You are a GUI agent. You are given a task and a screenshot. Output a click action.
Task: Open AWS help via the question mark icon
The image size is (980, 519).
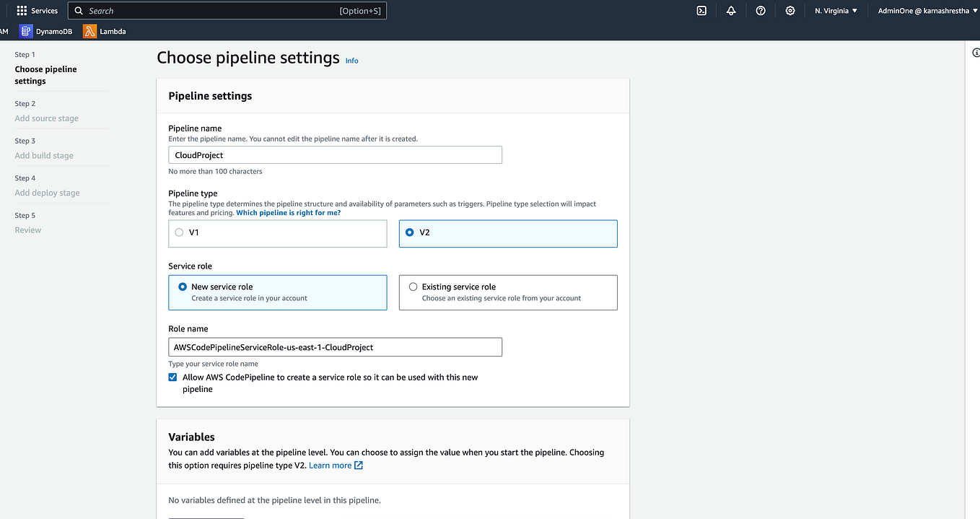coord(761,10)
